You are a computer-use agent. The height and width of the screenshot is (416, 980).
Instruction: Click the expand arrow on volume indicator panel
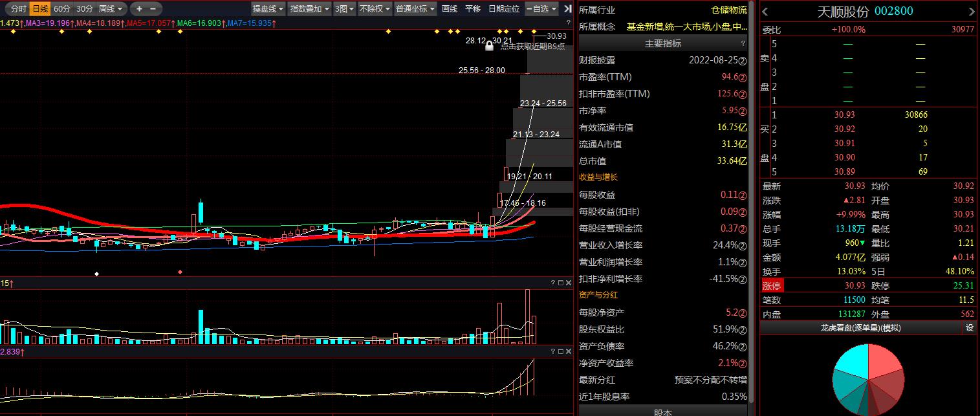(560, 281)
